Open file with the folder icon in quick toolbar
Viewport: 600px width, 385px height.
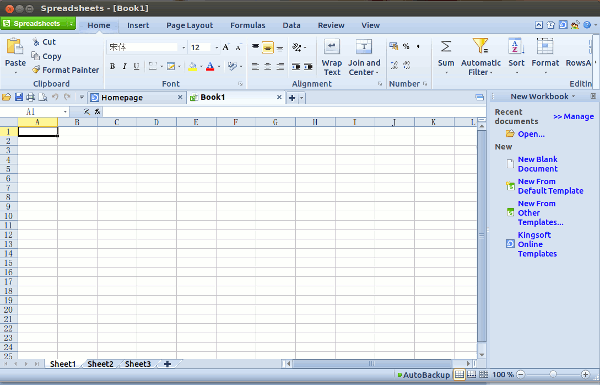click(x=7, y=97)
